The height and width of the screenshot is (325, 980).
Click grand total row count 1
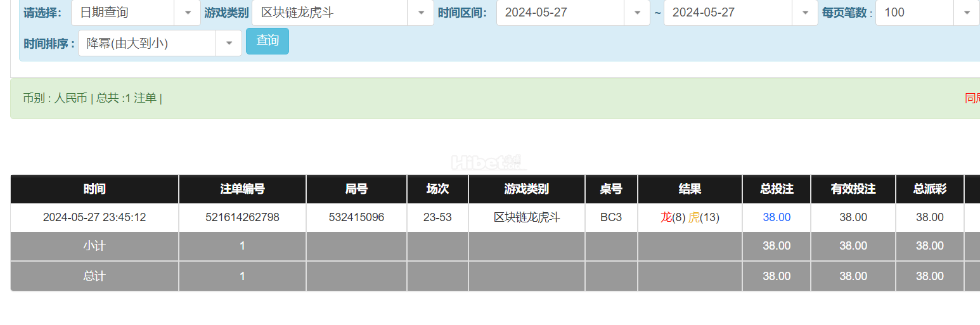pyautogui.click(x=242, y=276)
